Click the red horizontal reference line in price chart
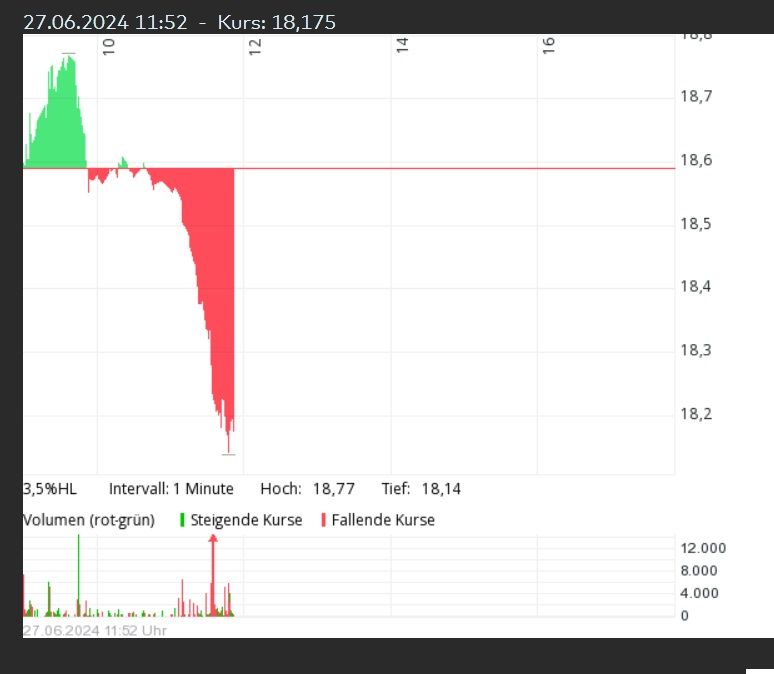This screenshot has width=774, height=674. 349,168
